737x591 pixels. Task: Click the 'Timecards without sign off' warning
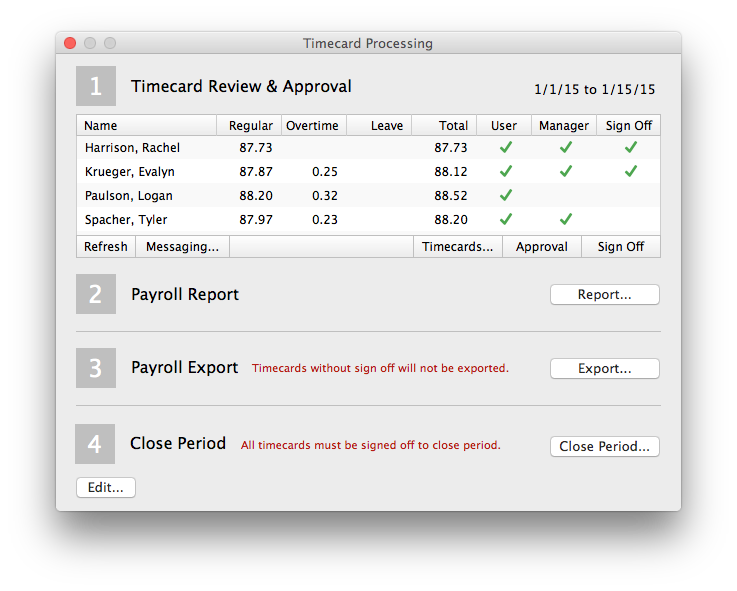click(x=380, y=368)
